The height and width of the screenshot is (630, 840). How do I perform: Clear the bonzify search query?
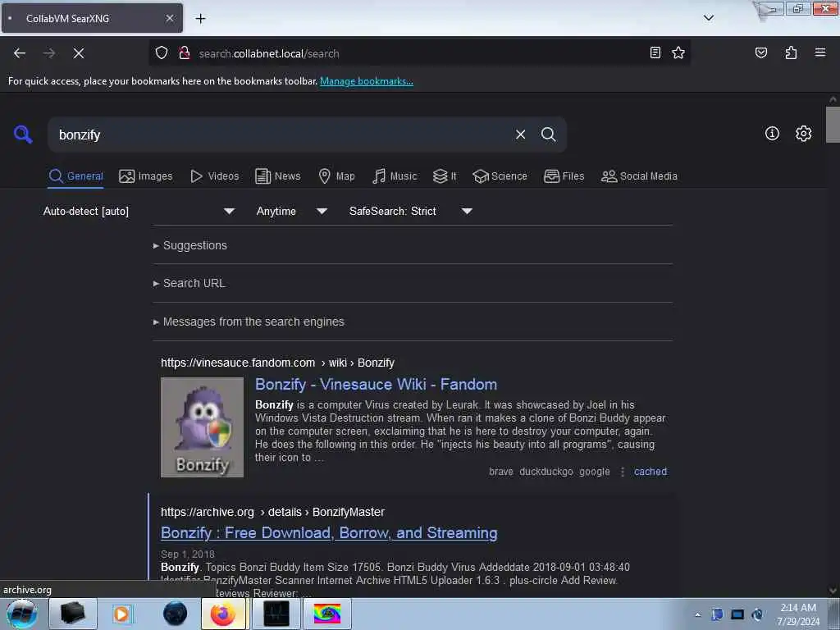(x=520, y=135)
